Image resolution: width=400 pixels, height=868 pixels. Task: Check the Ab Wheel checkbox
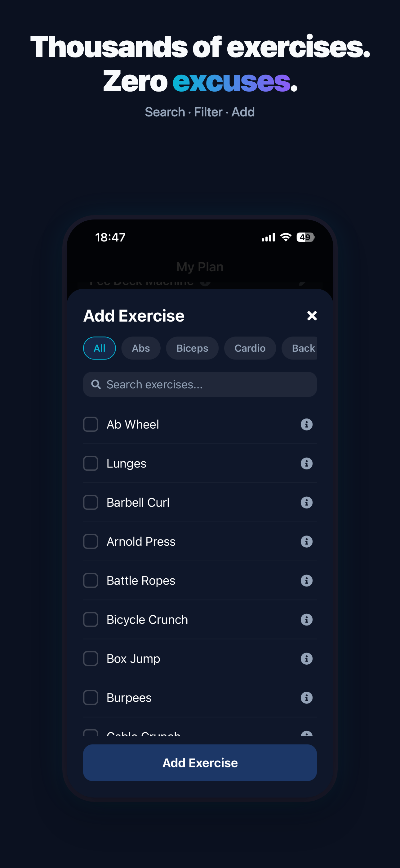pyautogui.click(x=91, y=424)
